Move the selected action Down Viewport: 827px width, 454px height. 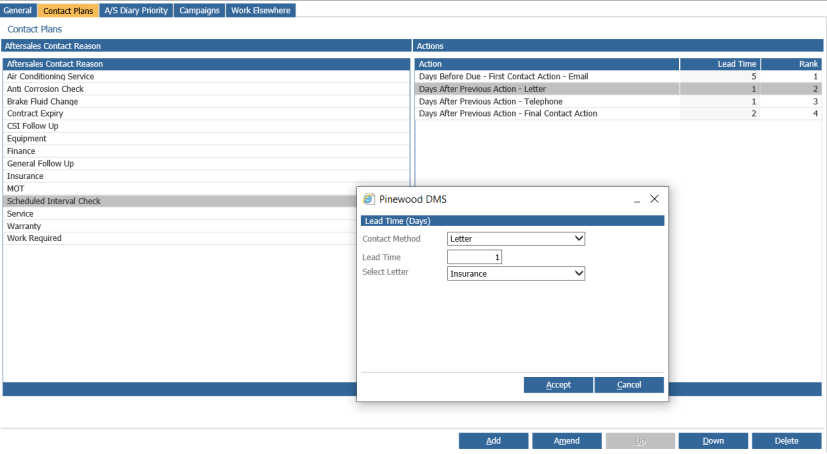point(713,441)
